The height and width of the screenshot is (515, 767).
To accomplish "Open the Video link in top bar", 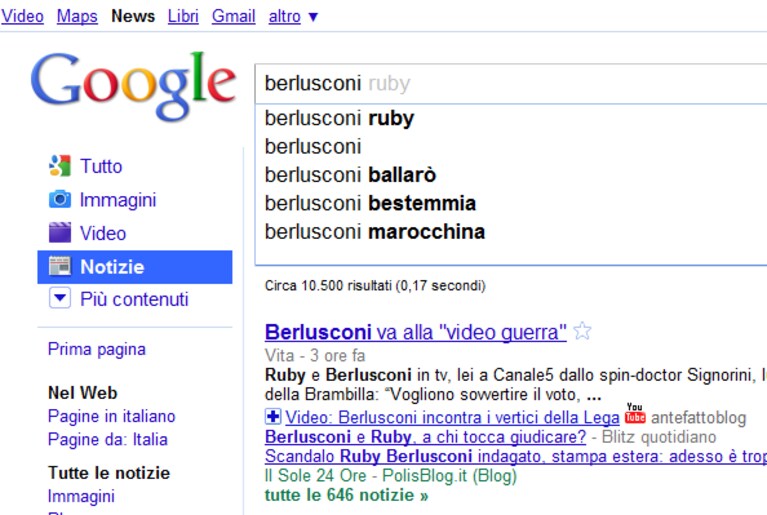I will [23, 16].
